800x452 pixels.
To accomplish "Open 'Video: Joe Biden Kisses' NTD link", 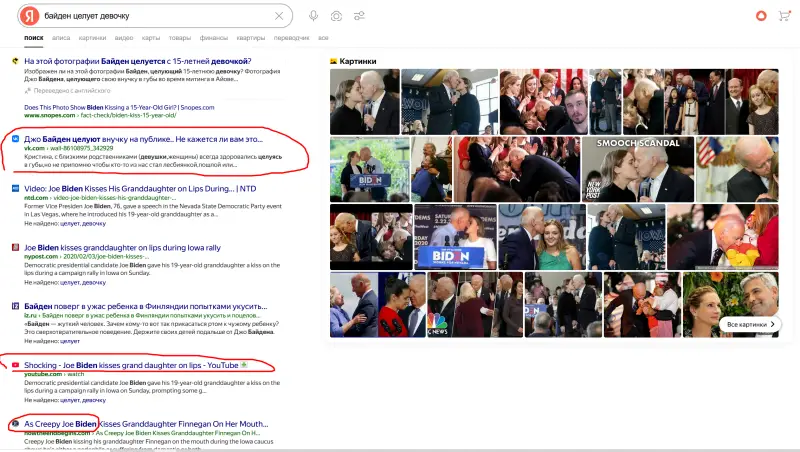I will (128, 187).
